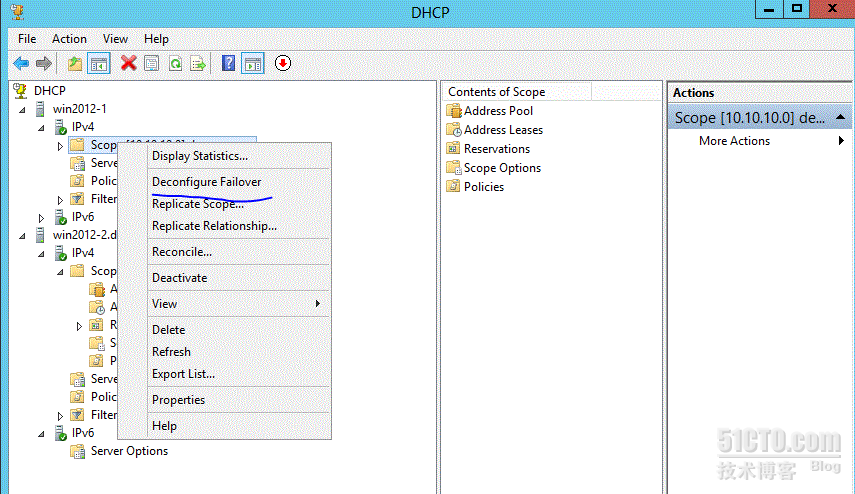This screenshot has height=494, width=855.
Task: Click the Export List toolbar icon
Action: tap(198, 63)
